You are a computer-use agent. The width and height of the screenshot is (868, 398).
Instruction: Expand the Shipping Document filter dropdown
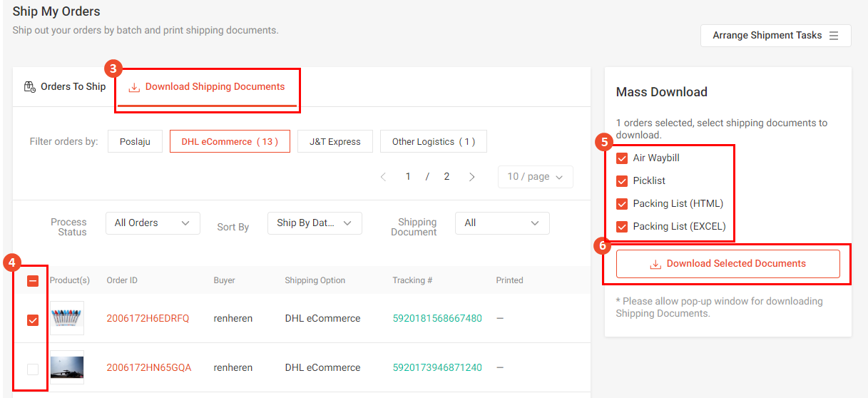pyautogui.click(x=502, y=223)
